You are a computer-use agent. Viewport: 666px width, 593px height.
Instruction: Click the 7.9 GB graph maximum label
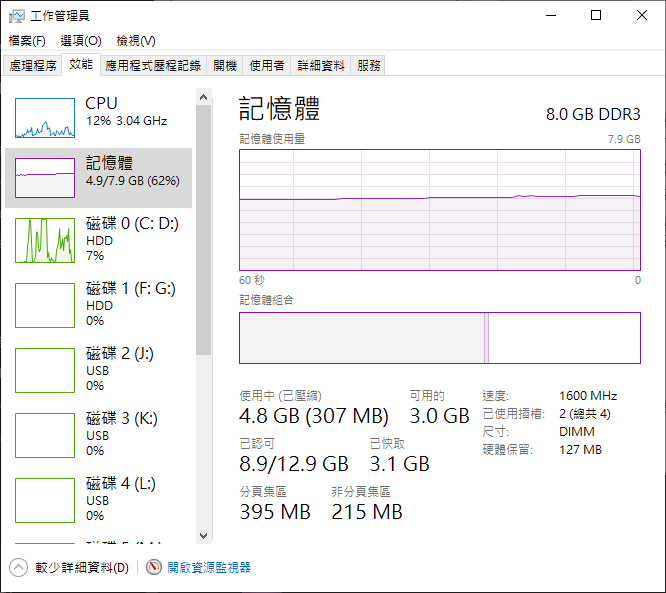coord(624,139)
